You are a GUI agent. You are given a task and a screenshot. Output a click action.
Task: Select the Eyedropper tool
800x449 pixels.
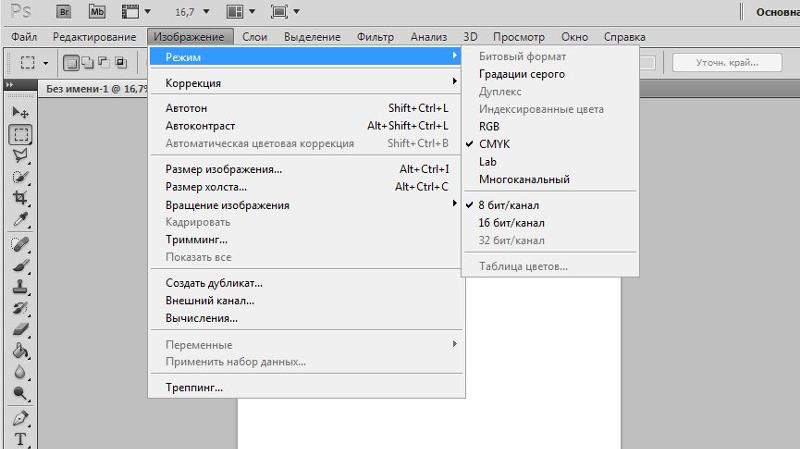pyautogui.click(x=20, y=219)
